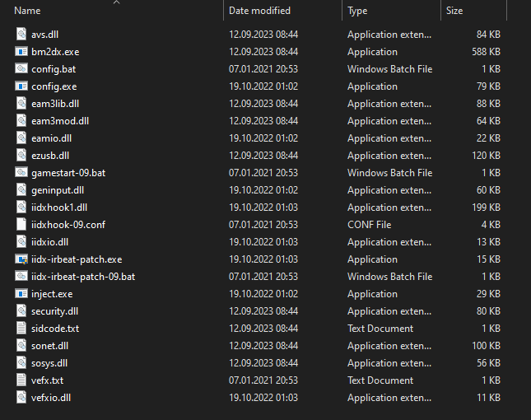Select the sonet.dll file name
531x420 pixels.
point(49,346)
